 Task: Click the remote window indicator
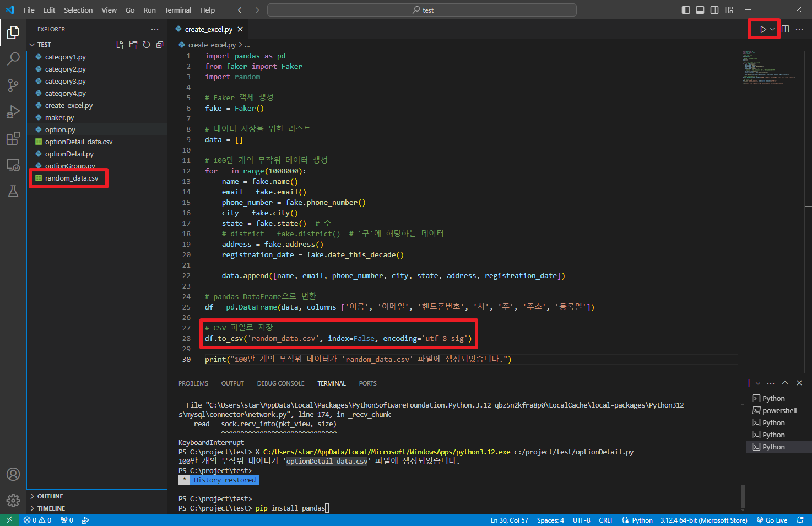9,520
